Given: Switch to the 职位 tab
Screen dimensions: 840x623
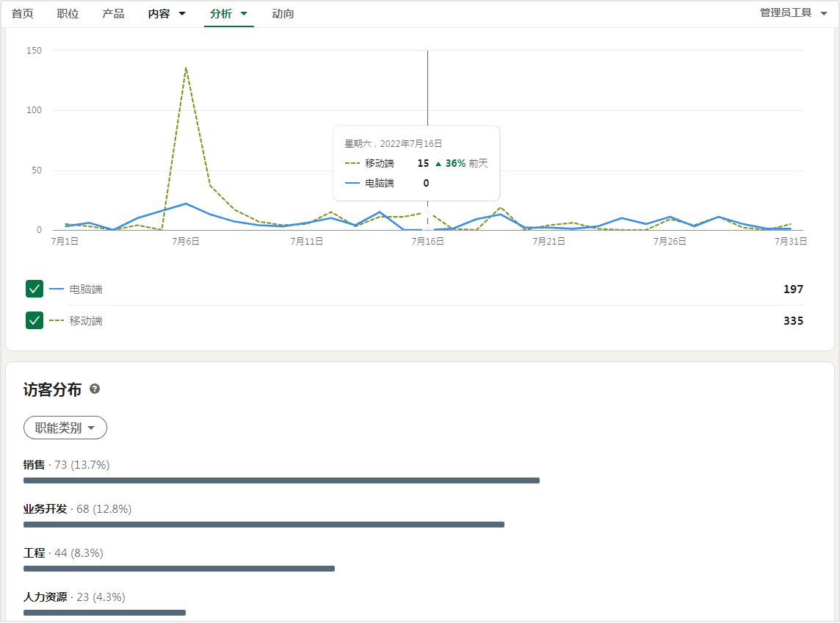Looking at the screenshot, I should point(68,13).
